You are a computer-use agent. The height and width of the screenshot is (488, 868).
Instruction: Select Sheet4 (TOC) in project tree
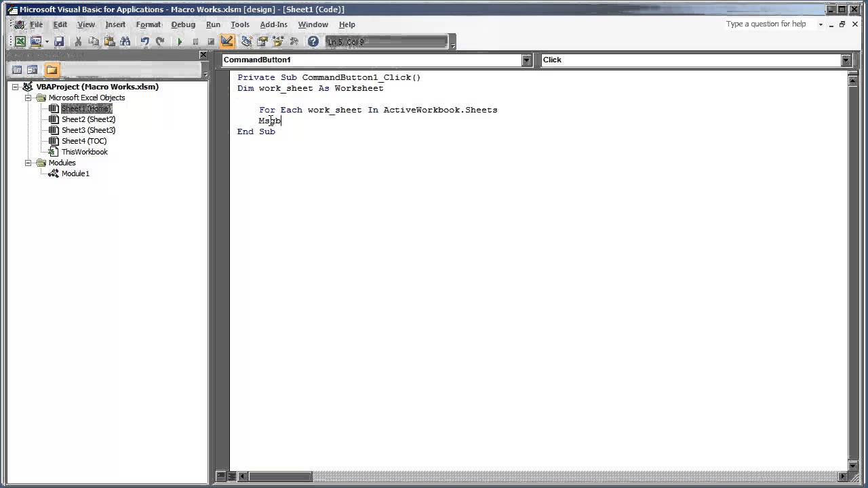coord(84,141)
